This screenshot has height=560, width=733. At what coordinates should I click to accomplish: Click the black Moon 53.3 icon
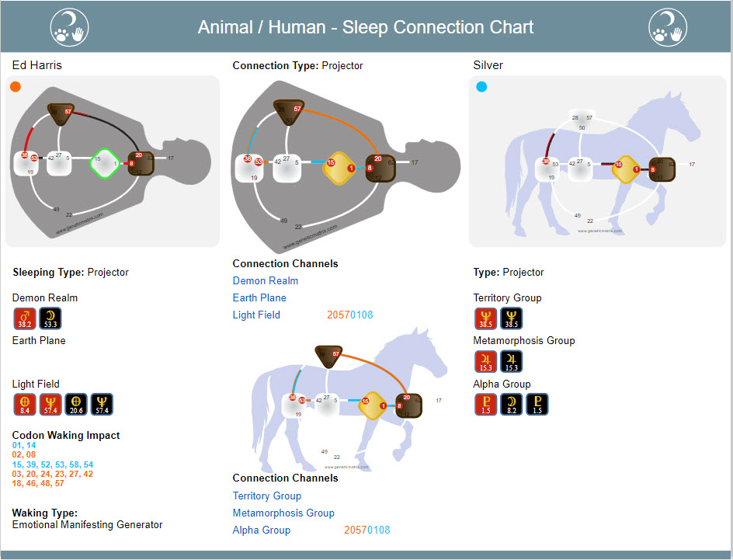(50, 318)
